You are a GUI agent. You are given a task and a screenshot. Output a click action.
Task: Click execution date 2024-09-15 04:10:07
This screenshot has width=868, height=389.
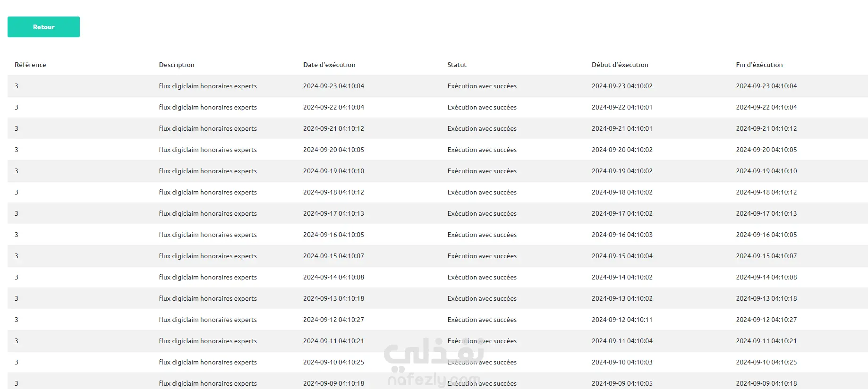[333, 256]
